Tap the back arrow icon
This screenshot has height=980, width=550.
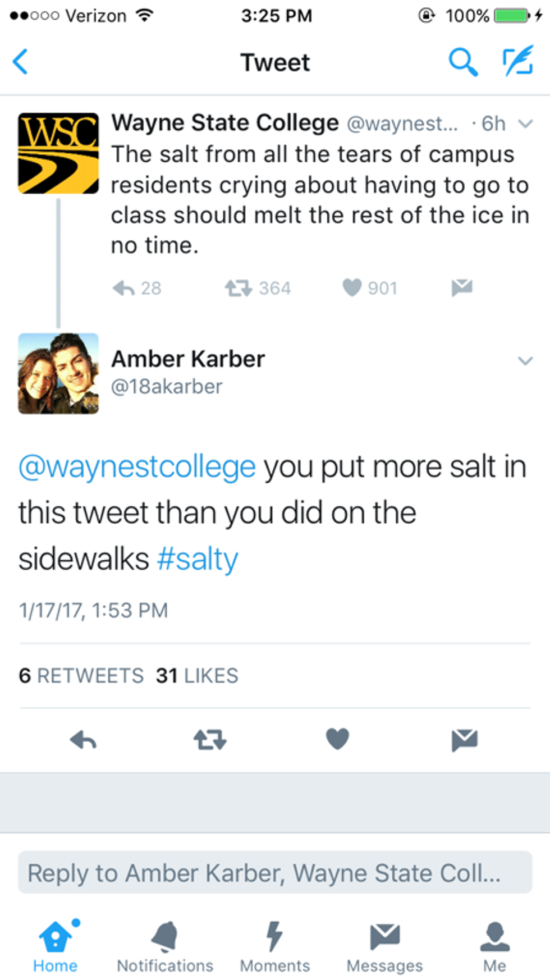click(x=21, y=62)
